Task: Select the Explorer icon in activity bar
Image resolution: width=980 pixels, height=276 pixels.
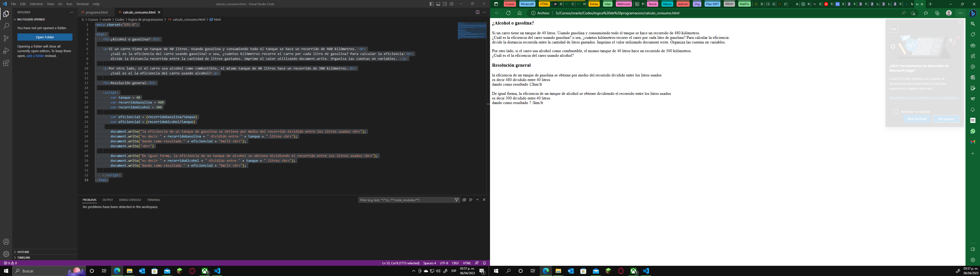Action: click(x=6, y=14)
